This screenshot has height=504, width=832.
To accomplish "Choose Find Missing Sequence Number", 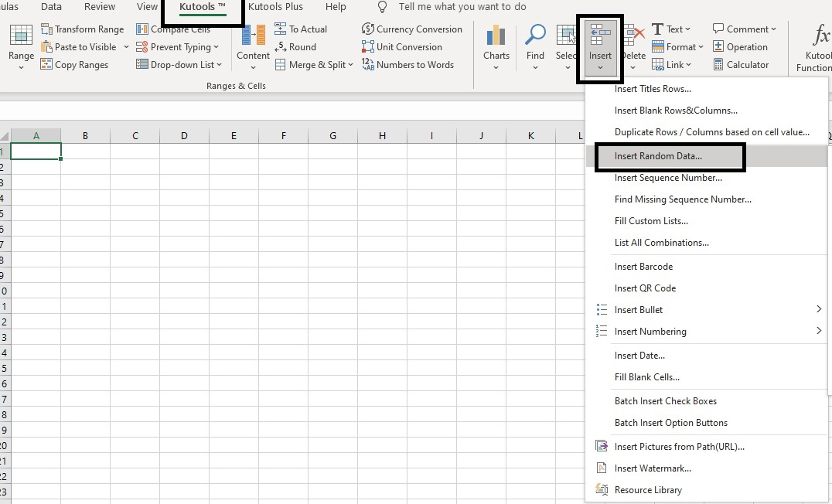I will [707, 199].
